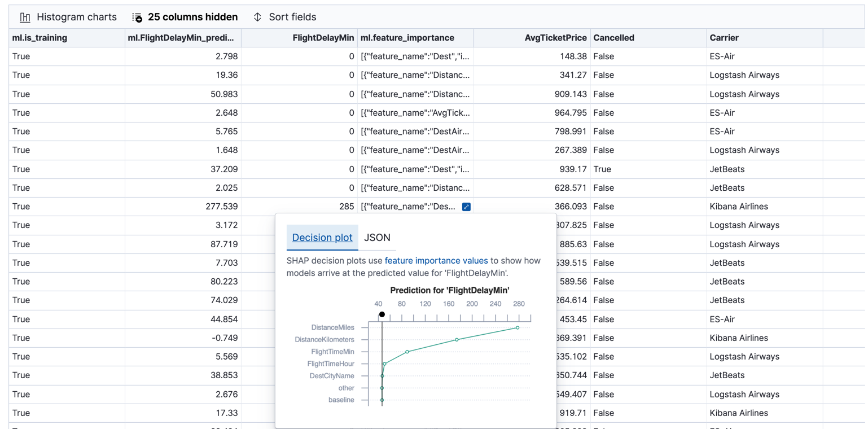The width and height of the screenshot is (868, 429).
Task: Select the Kibana Airlines cell in Carrier column
Action: click(x=740, y=206)
